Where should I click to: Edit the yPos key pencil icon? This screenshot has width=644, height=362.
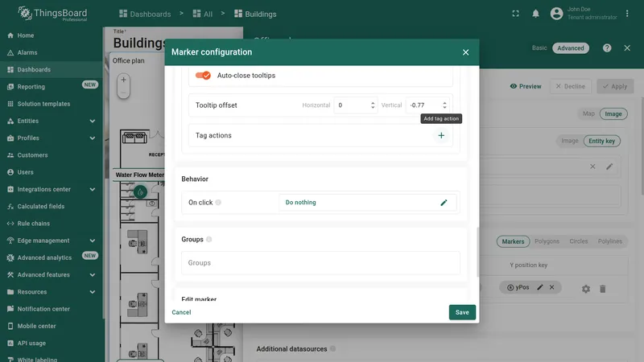point(540,287)
